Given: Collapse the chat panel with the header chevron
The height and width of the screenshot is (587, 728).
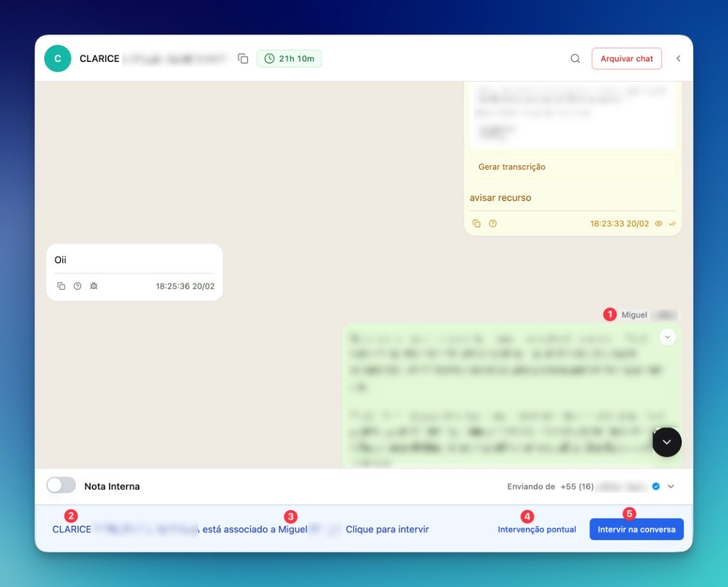Looking at the screenshot, I should click(678, 59).
